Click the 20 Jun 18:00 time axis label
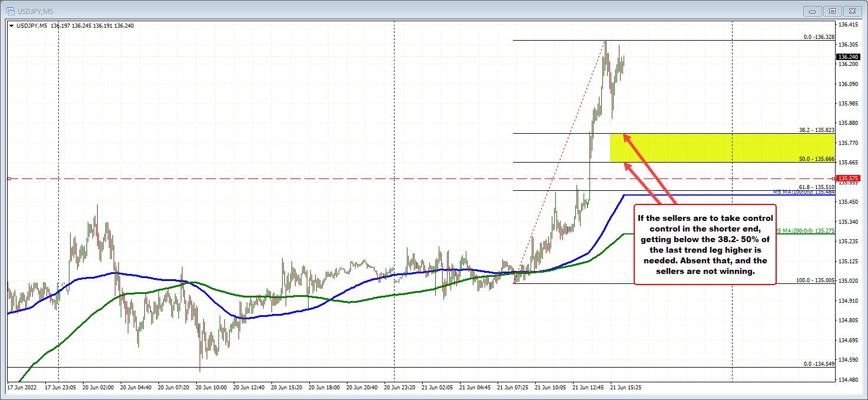Image resolution: width=868 pixels, height=400 pixels. click(325, 388)
